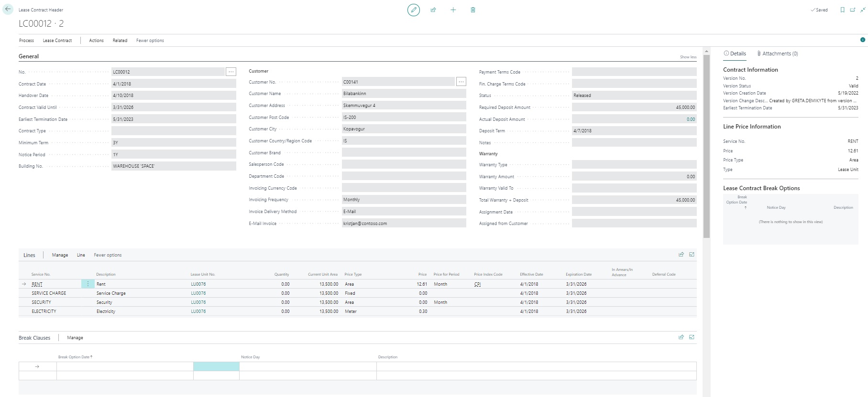Screen dimensions: 868x397
Task: Click the Service No. column header
Action: coord(41,274)
